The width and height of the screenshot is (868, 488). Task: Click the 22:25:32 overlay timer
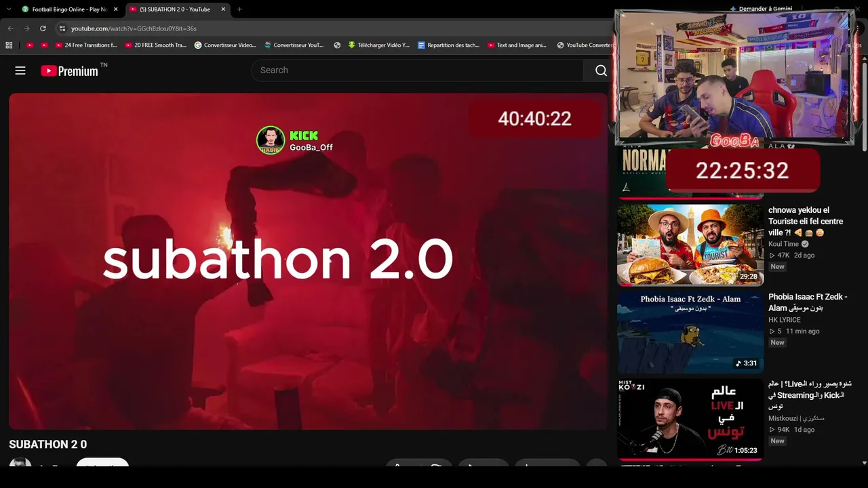[x=743, y=170]
